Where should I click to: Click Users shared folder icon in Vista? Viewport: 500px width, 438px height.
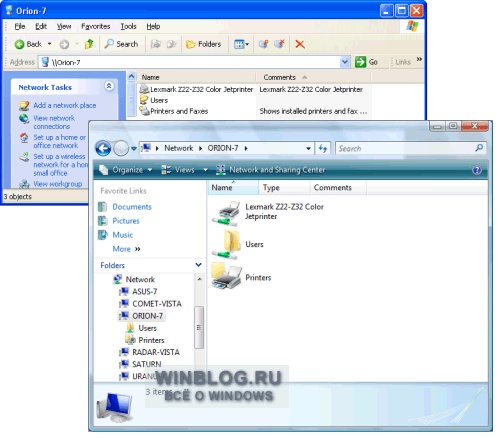[x=226, y=244]
